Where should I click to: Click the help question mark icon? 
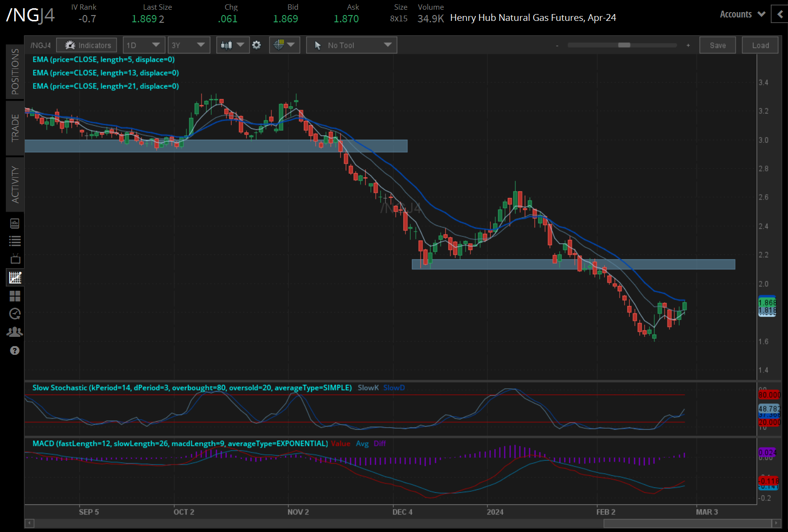(15, 350)
